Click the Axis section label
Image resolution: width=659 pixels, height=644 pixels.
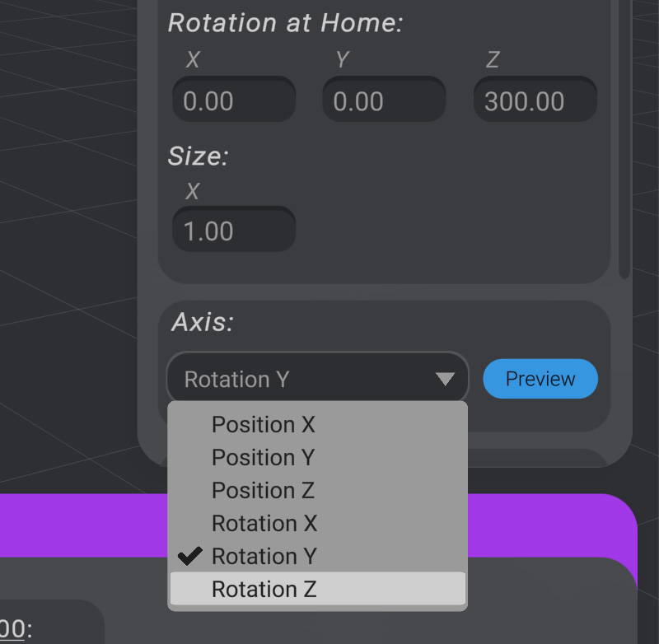(x=203, y=322)
